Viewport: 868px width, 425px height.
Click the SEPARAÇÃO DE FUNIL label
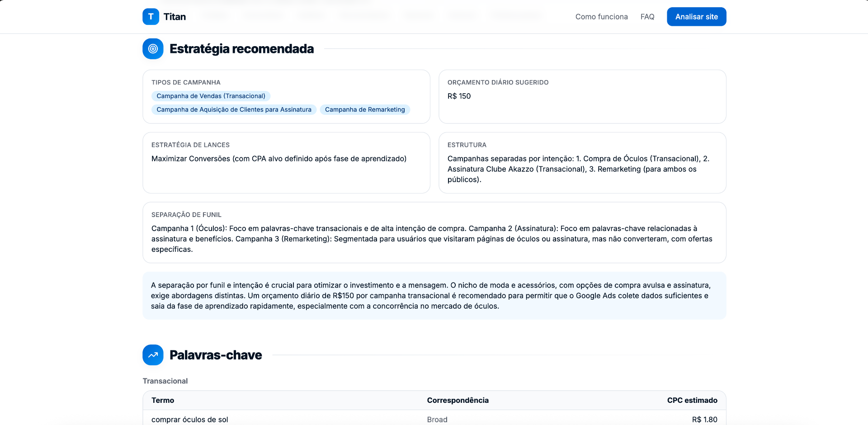point(186,215)
